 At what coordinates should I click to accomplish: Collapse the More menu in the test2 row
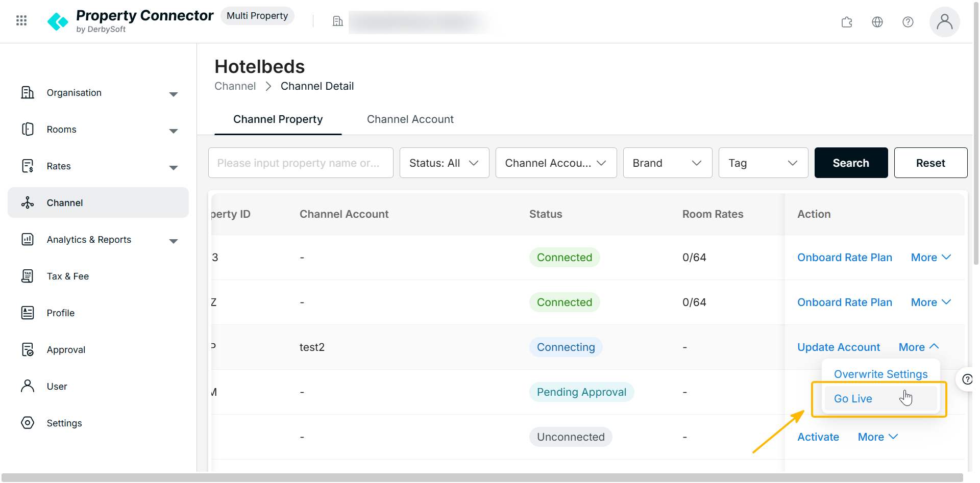pos(919,347)
